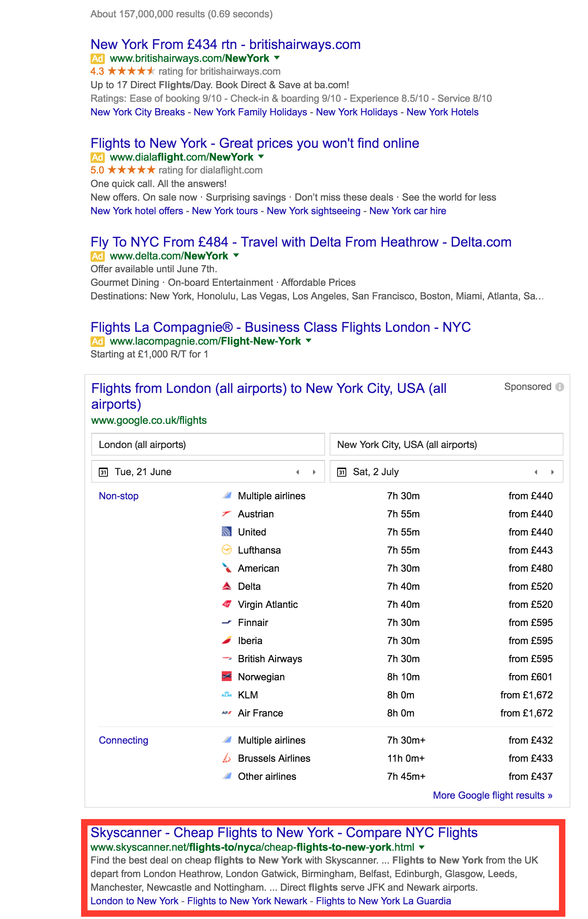This screenshot has height=919, width=588.
Task: Click the Tue, 21 June departure date field
Action: pyautogui.click(x=208, y=472)
